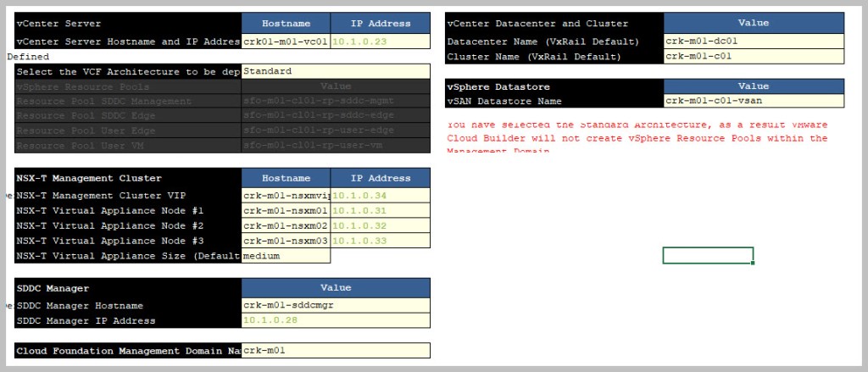Click vCenter Server IP Address column header

(381, 23)
